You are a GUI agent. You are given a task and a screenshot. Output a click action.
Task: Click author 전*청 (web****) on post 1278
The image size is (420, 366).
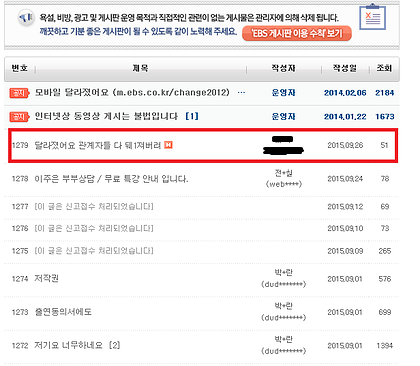point(283,178)
